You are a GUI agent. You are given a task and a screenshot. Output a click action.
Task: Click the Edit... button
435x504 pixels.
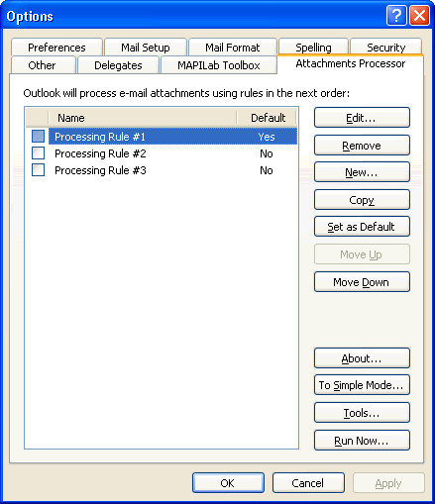[x=362, y=118]
